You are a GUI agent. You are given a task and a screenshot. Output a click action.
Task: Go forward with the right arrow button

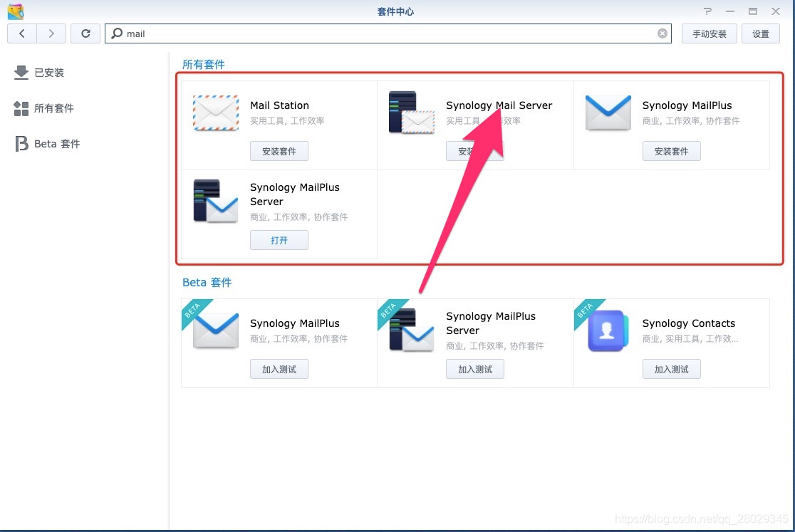pyautogui.click(x=51, y=33)
